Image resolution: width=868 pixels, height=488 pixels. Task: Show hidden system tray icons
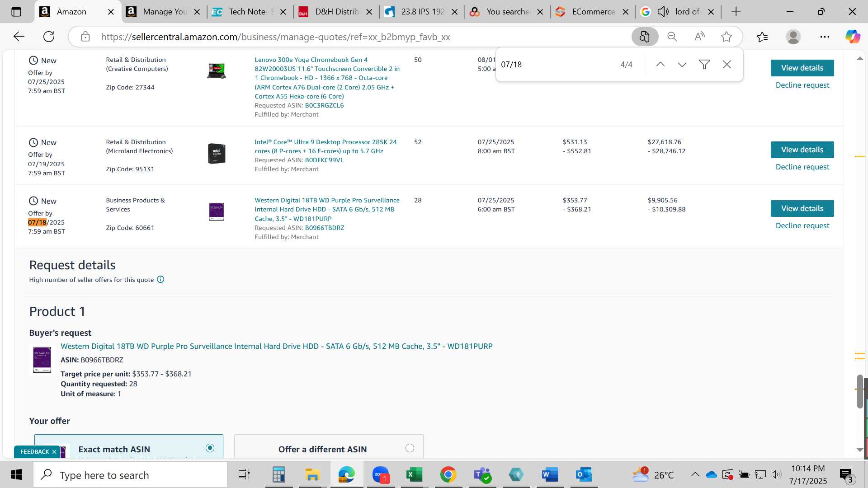point(695,475)
